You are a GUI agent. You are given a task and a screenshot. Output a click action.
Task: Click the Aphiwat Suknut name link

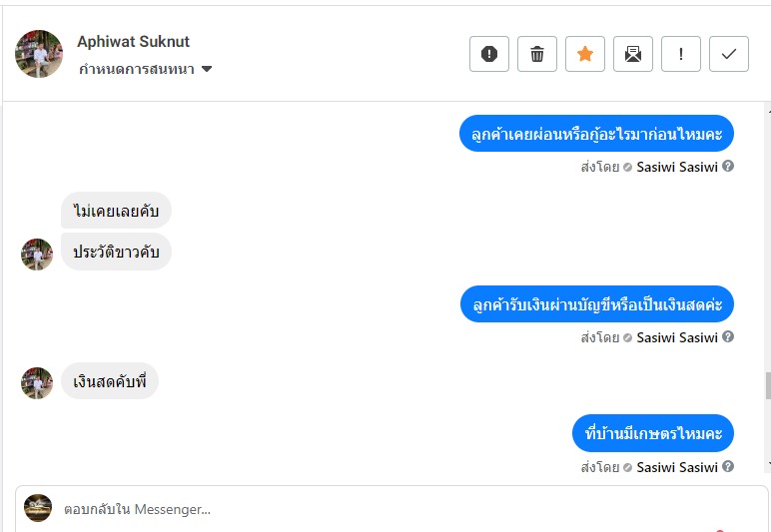[133, 42]
